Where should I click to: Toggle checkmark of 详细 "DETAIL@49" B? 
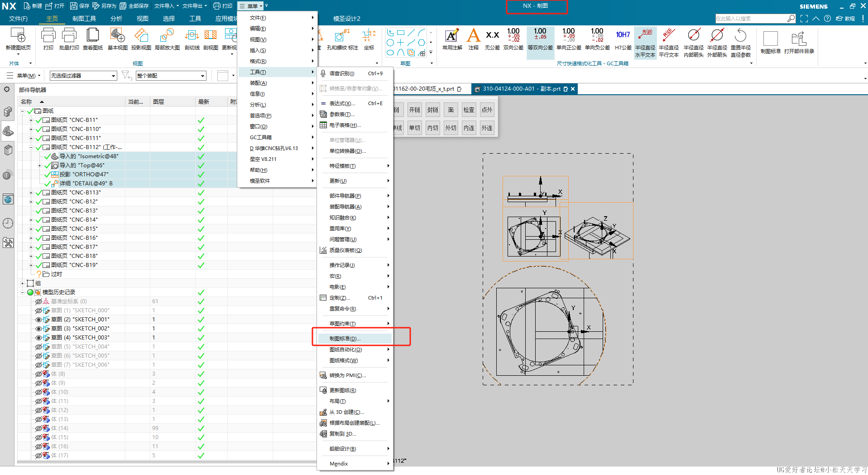[48, 184]
